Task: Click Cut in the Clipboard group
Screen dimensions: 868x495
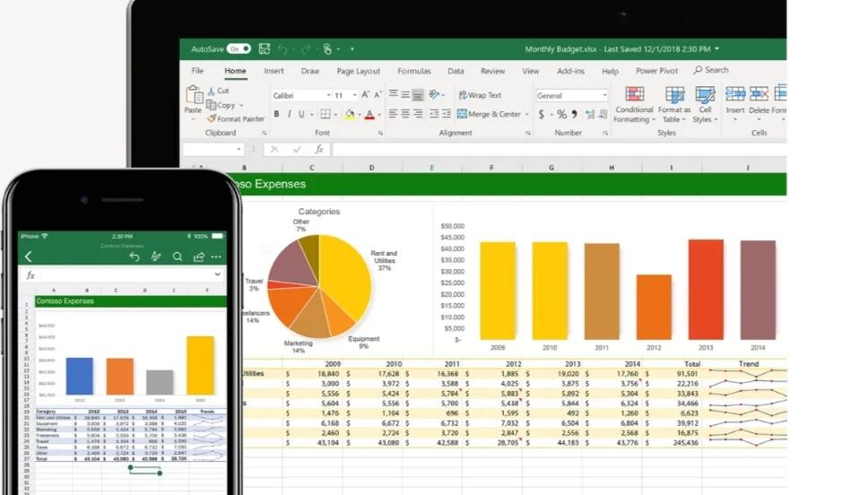Action: click(x=218, y=91)
